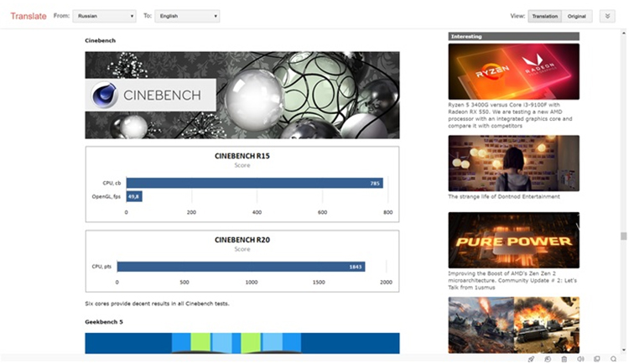Viewport: 629px width, 364px height.
Task: Click the page vertical scrollbar thumb
Action: coord(623,236)
